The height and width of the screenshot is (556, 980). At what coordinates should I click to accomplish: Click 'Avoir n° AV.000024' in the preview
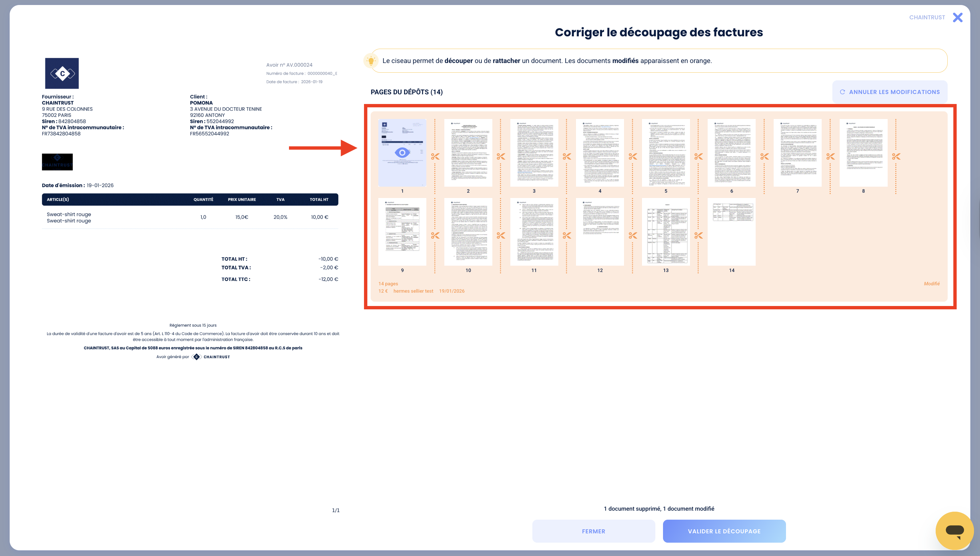(289, 65)
